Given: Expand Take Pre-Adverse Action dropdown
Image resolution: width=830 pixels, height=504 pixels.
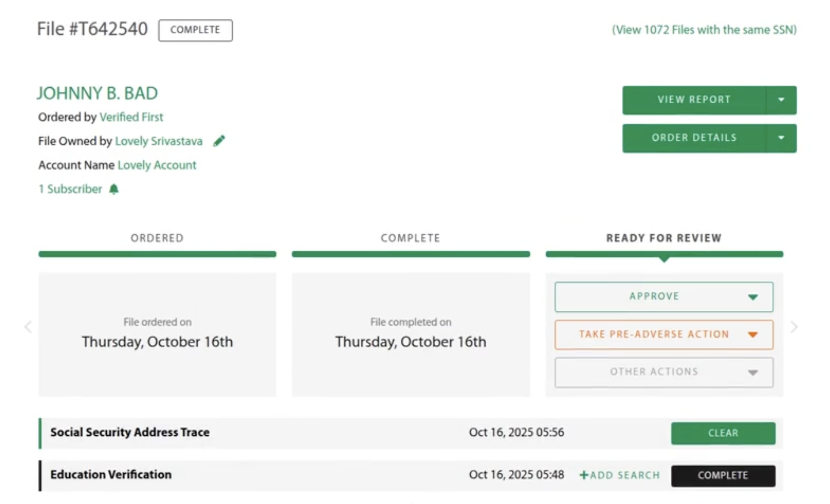Looking at the screenshot, I should pos(752,335).
